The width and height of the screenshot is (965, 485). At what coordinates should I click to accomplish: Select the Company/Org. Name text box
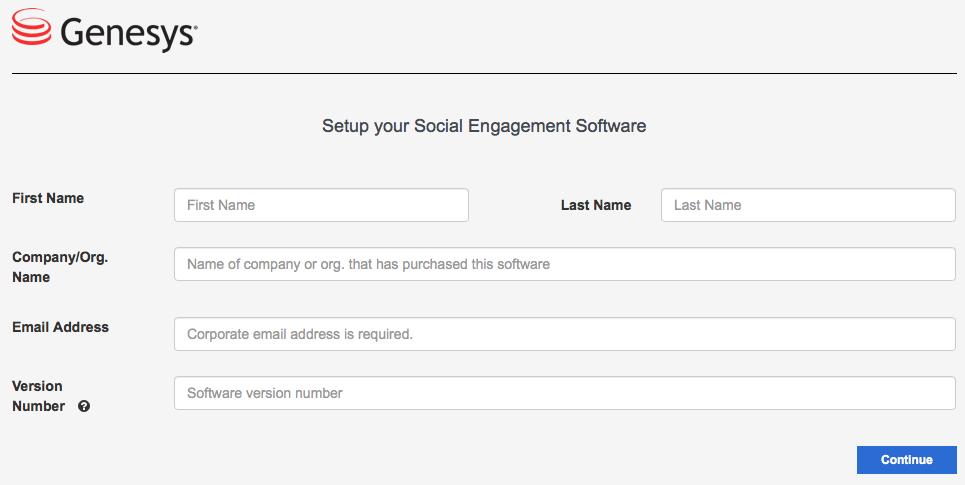point(565,264)
